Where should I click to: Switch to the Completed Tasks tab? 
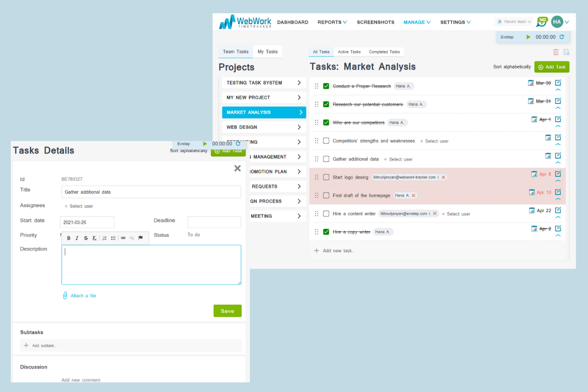point(385,51)
